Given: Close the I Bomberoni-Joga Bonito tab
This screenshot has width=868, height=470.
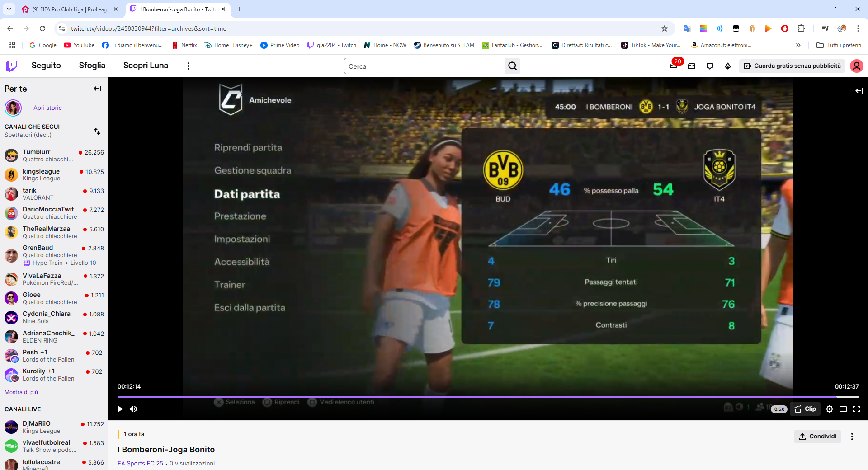Looking at the screenshot, I should point(223,9).
